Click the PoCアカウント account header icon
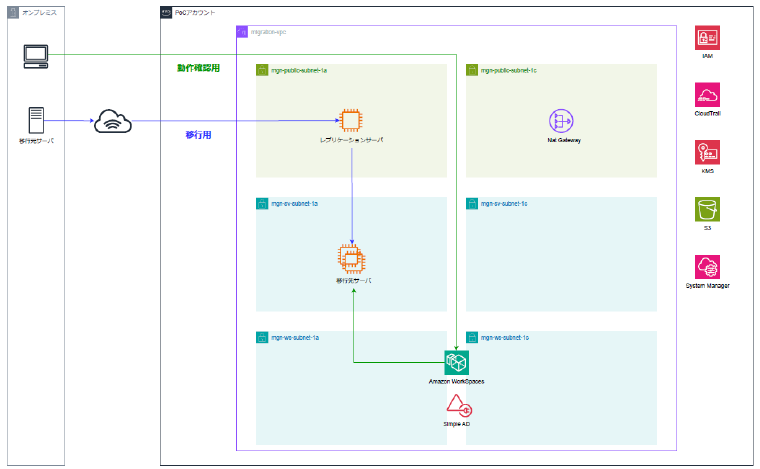This screenshot has width=760, height=469. pyautogui.click(x=166, y=12)
